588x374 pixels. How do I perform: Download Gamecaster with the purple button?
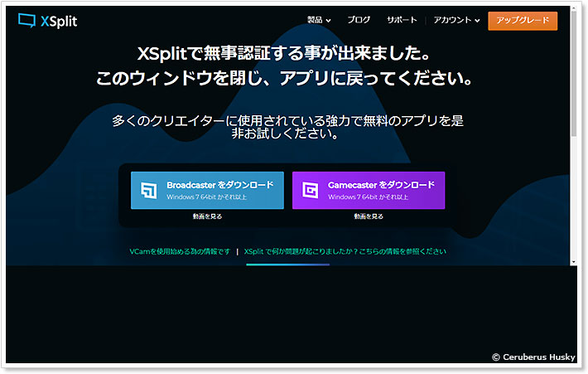tap(369, 190)
